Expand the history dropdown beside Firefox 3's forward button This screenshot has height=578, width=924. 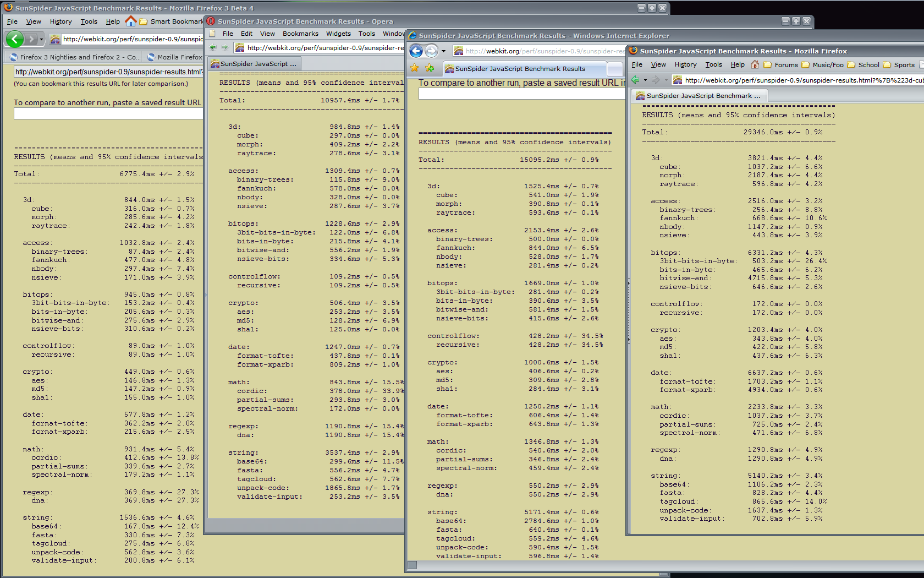[41, 39]
